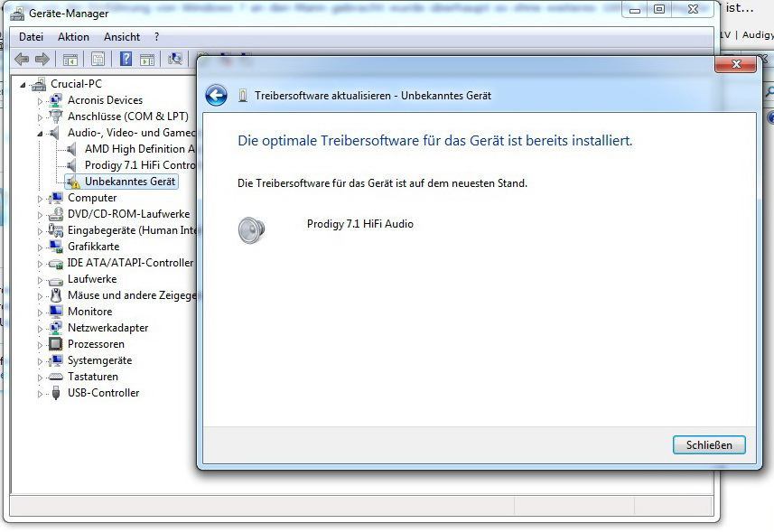Go back with the blue arrow in driver dialog

coord(216,95)
